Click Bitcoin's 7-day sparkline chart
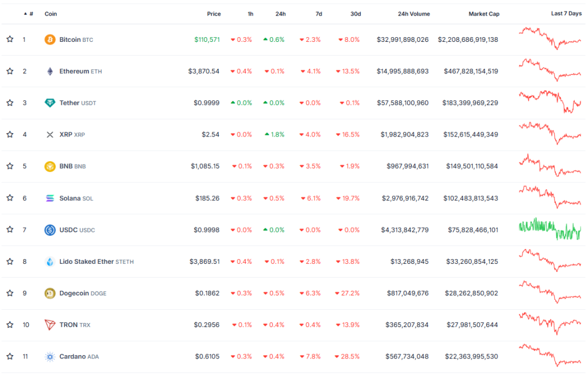 pos(548,40)
